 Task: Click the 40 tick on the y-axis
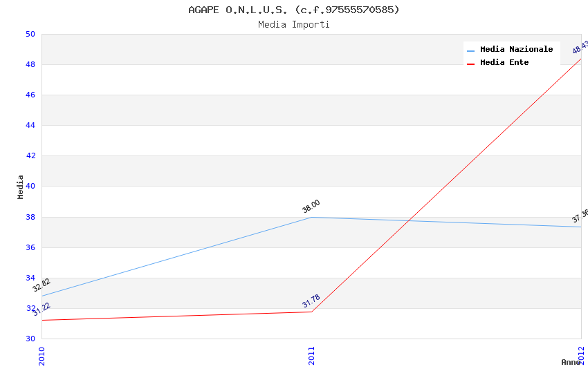[x=30, y=187]
